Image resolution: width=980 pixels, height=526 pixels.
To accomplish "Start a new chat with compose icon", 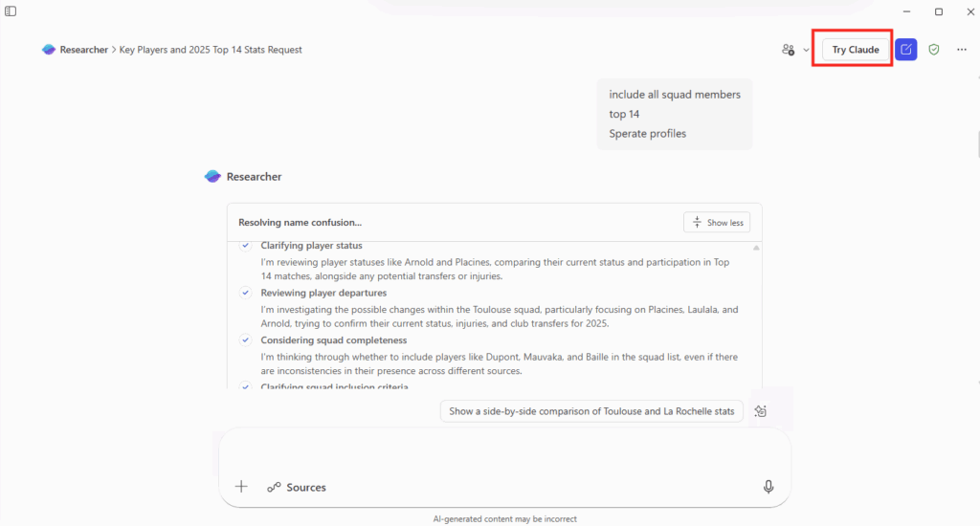I will coord(906,50).
